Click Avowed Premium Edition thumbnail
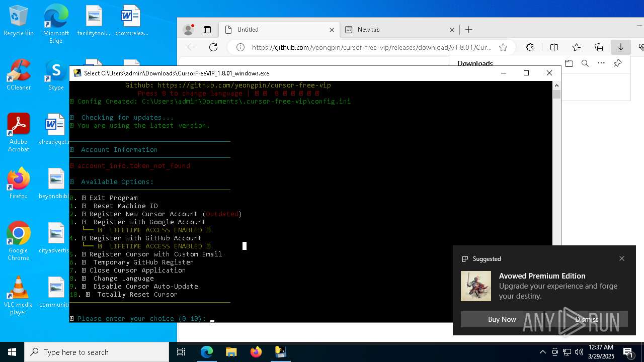Screen dimensions: 644x362 [476, 286]
